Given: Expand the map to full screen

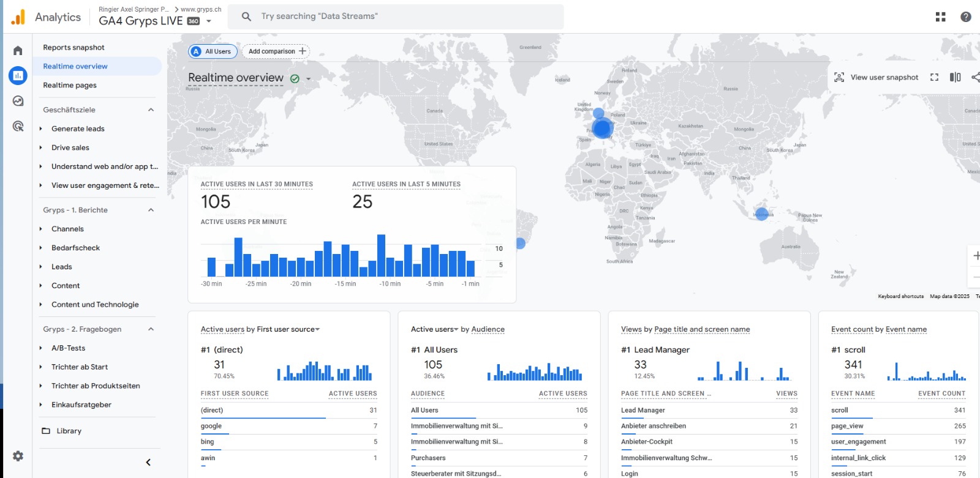Looking at the screenshot, I should click(x=934, y=77).
